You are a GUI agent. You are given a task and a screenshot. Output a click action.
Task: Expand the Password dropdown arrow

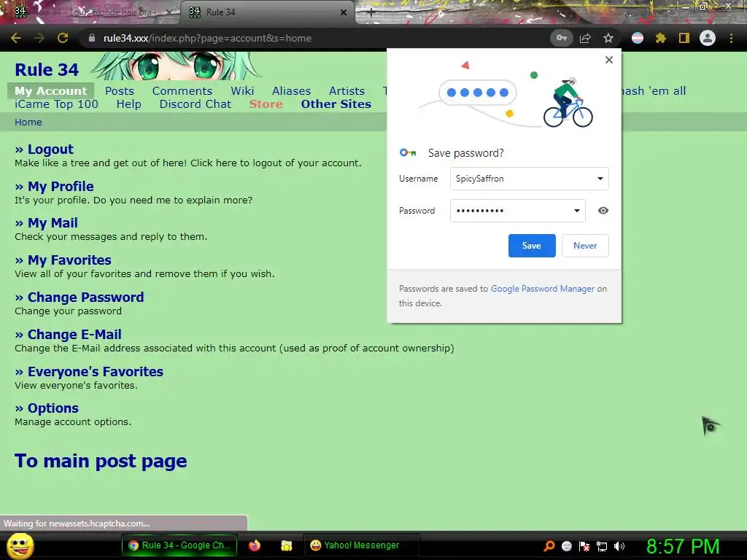[577, 211]
